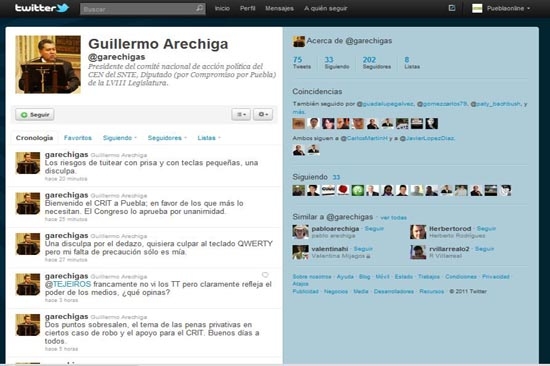Viewport: 550px width, 366px height.
Task: Click the Siguiendo 33 count link in the sidebar
Action: click(336, 177)
